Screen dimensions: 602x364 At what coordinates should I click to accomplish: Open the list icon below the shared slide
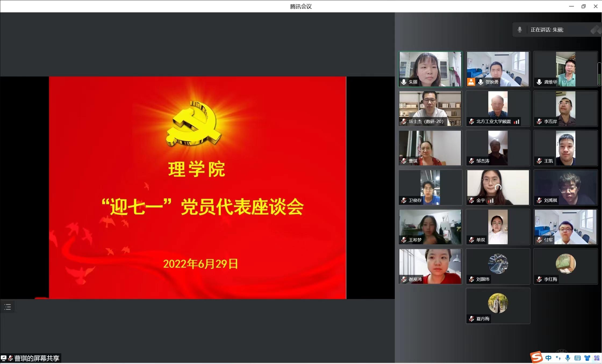(x=7, y=306)
